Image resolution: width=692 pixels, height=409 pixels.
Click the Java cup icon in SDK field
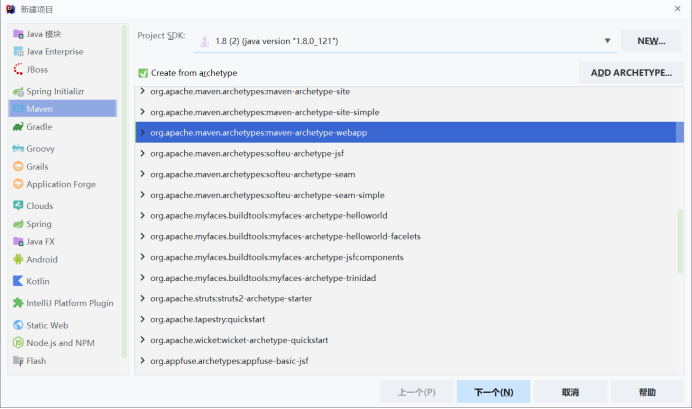click(205, 41)
